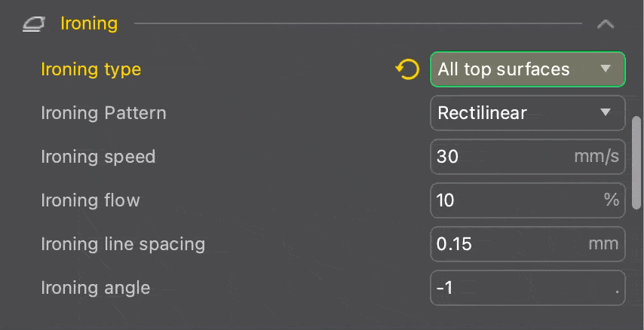
Task: Collapse the Ironing section with the chevron
Action: (x=605, y=24)
